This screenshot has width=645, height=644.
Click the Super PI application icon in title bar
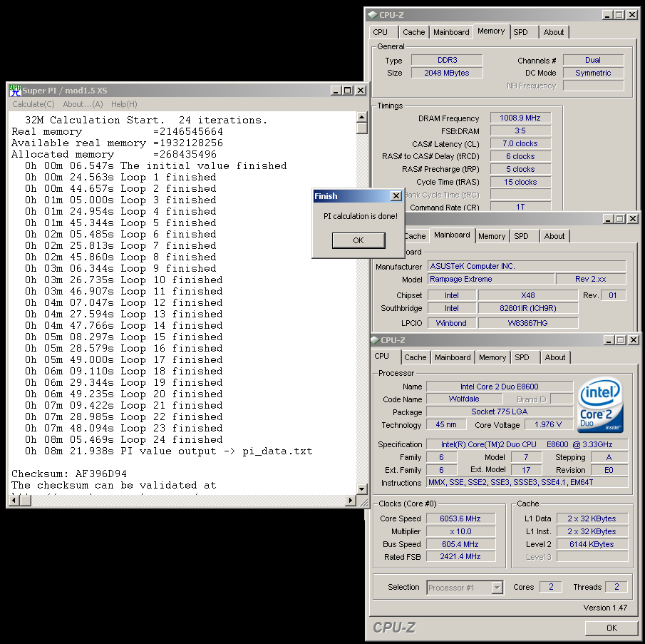tap(15, 90)
